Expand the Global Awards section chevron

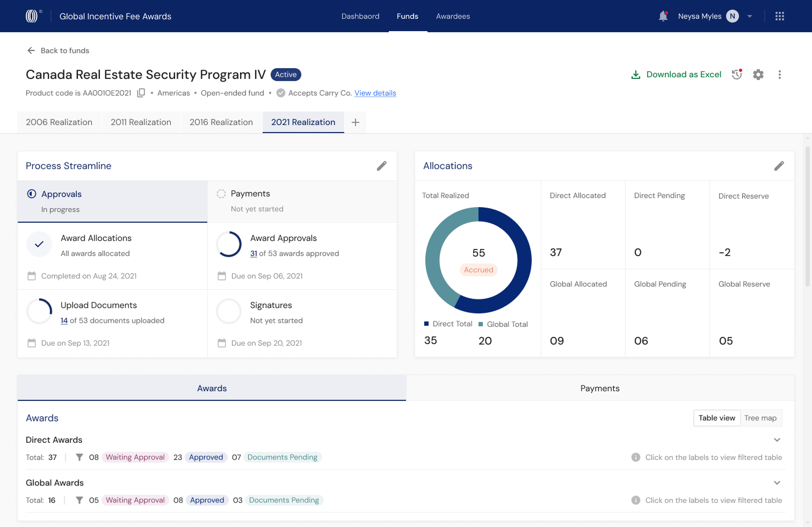[x=777, y=483]
